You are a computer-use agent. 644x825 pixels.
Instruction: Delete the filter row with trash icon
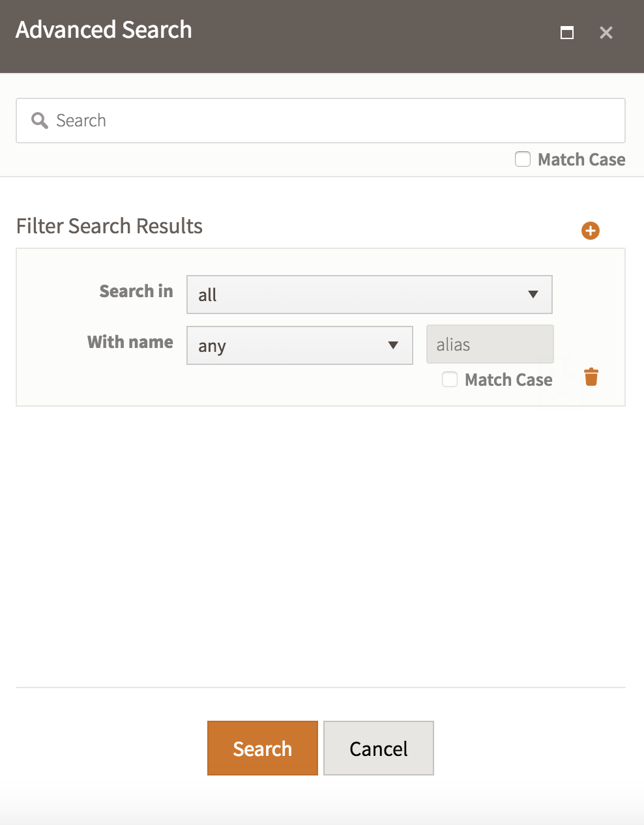591,377
